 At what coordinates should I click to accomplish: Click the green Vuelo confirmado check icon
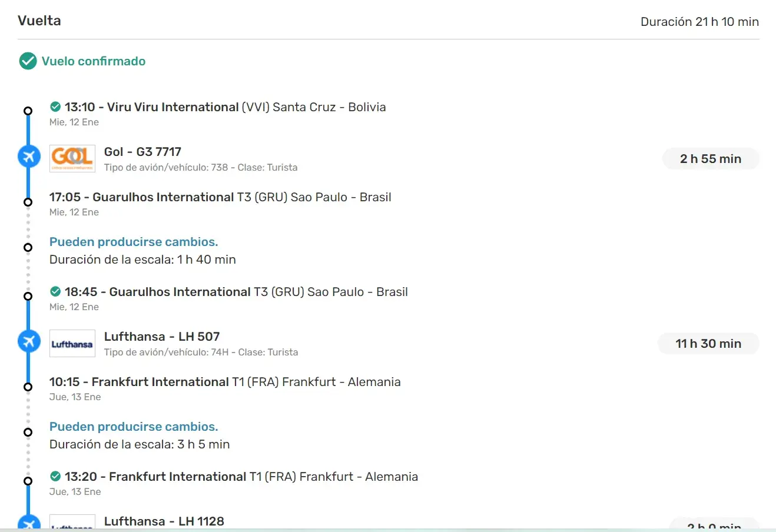28,61
